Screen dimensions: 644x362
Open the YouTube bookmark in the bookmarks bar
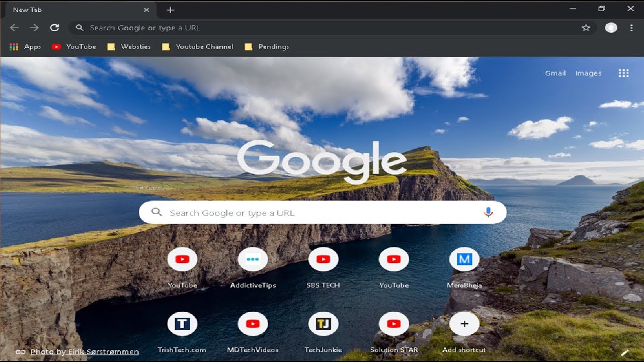[x=73, y=46]
